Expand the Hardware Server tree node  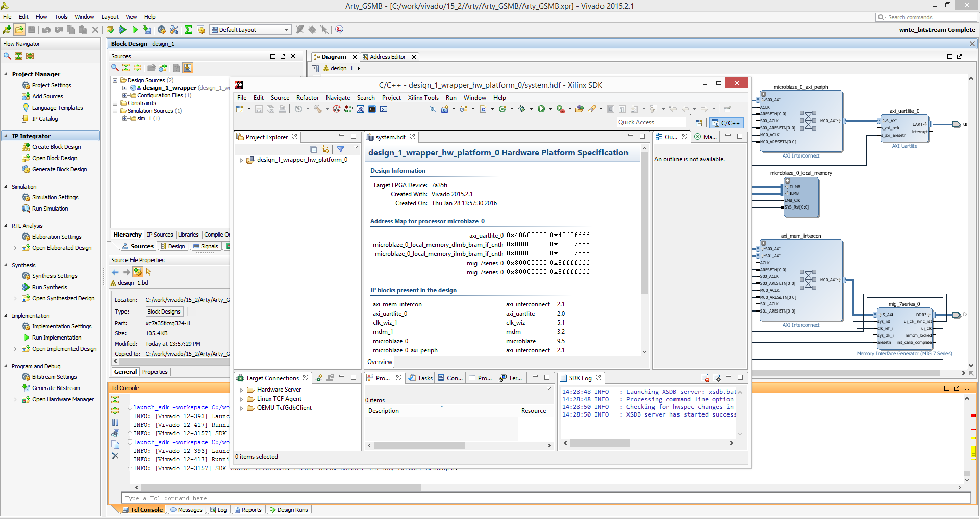click(x=242, y=390)
